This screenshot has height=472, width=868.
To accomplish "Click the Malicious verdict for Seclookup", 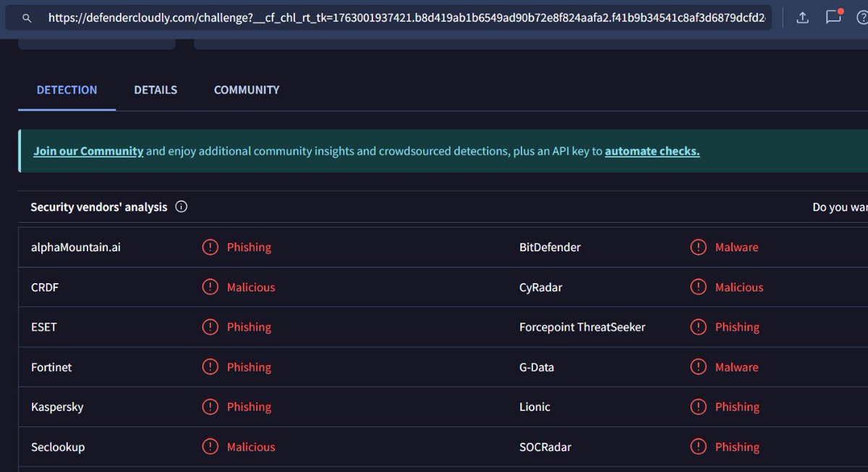I will click(251, 447).
